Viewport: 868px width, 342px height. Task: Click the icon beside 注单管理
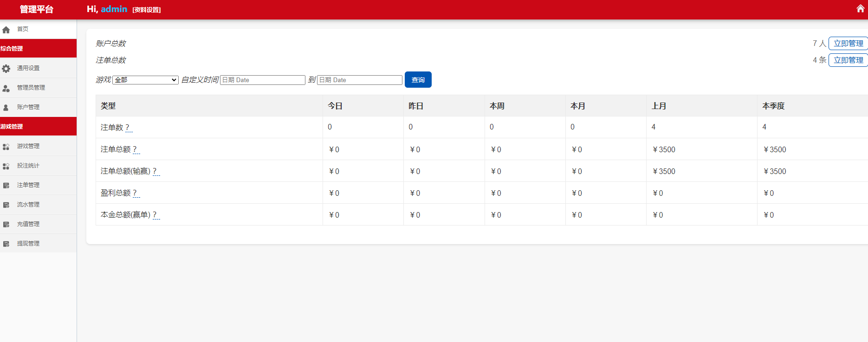pyautogui.click(x=6, y=186)
